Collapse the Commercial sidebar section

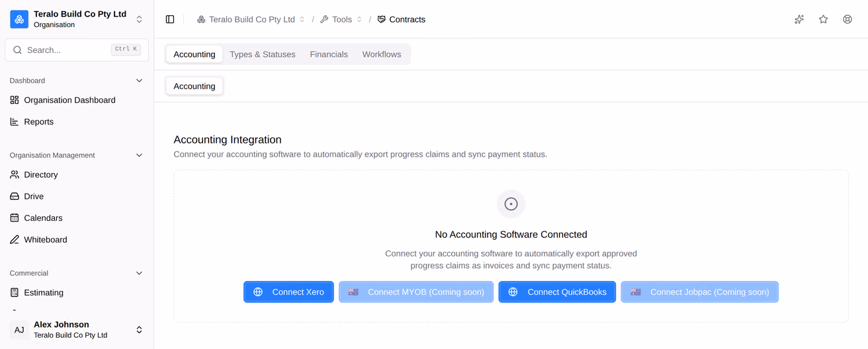[139, 273]
